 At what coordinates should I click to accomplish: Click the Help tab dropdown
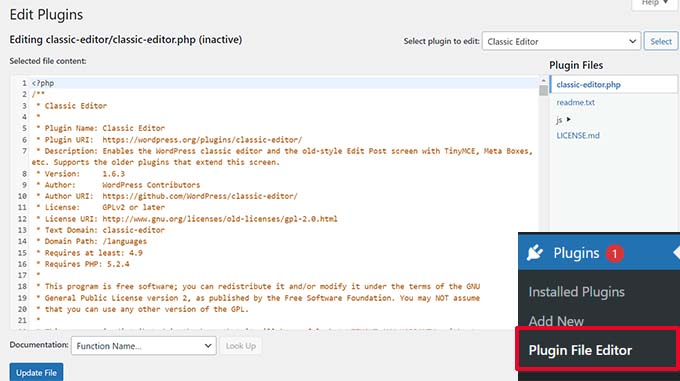coord(654,3)
